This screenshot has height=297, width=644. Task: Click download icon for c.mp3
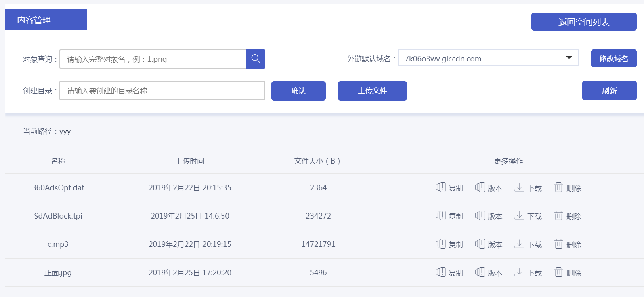(519, 244)
